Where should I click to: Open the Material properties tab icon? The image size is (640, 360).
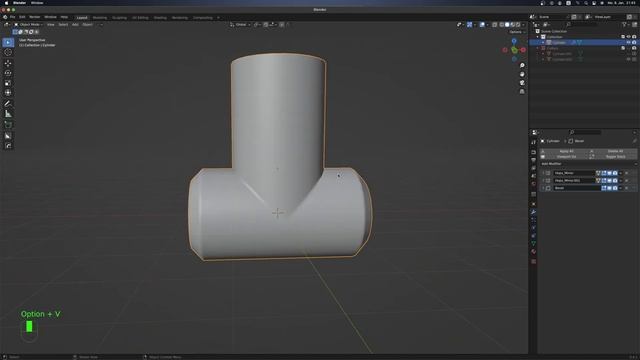tap(533, 252)
